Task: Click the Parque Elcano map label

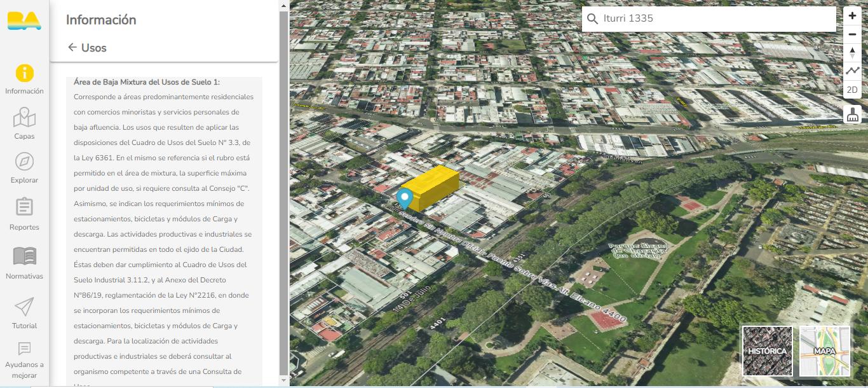Action: tap(638, 250)
